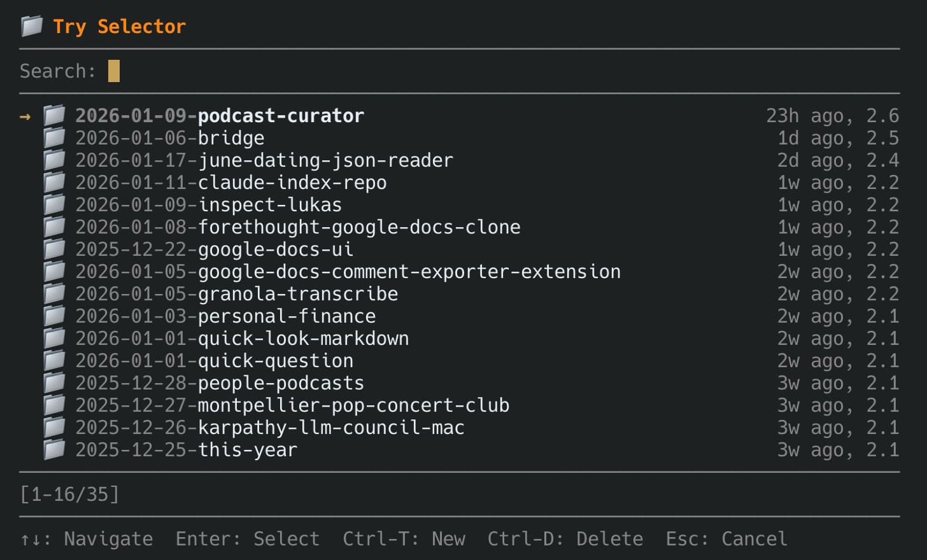The width and height of the screenshot is (927, 560).
Task: Select the quick-question directory
Action: pos(214,361)
